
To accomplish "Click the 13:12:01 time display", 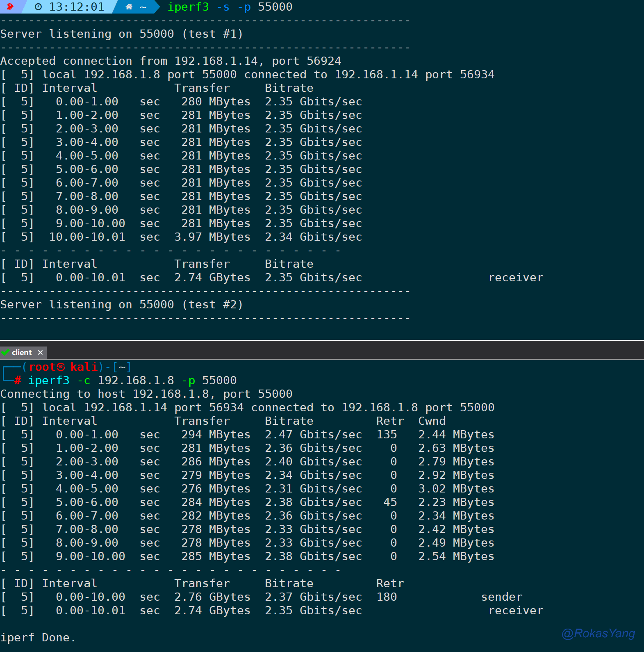I will [x=77, y=7].
